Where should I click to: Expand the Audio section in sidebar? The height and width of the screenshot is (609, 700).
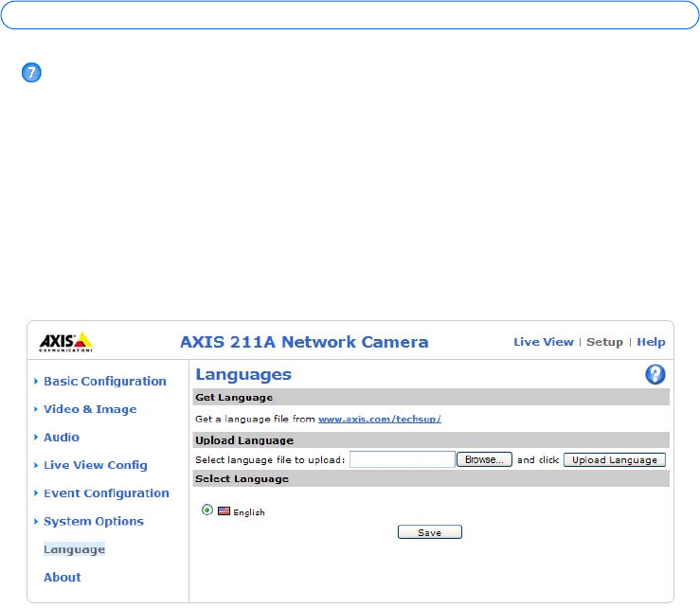point(61,438)
